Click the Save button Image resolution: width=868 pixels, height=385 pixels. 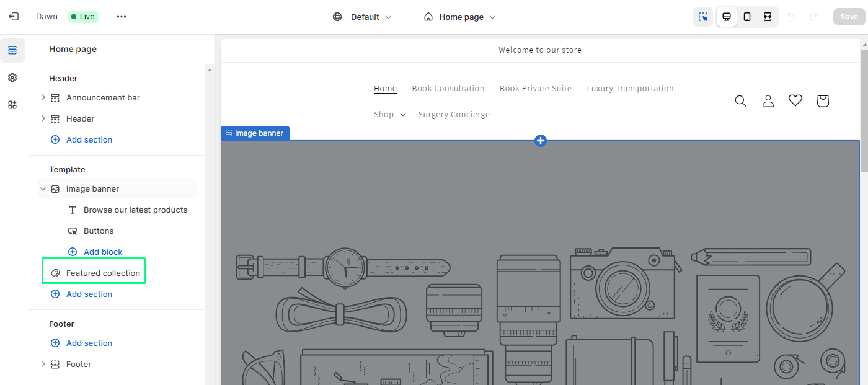coord(849,16)
